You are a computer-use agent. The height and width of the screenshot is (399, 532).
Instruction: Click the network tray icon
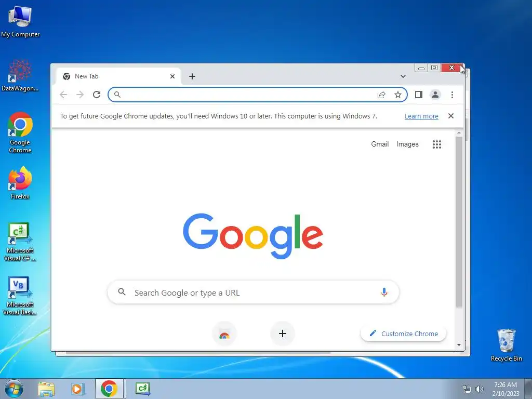tap(467, 389)
